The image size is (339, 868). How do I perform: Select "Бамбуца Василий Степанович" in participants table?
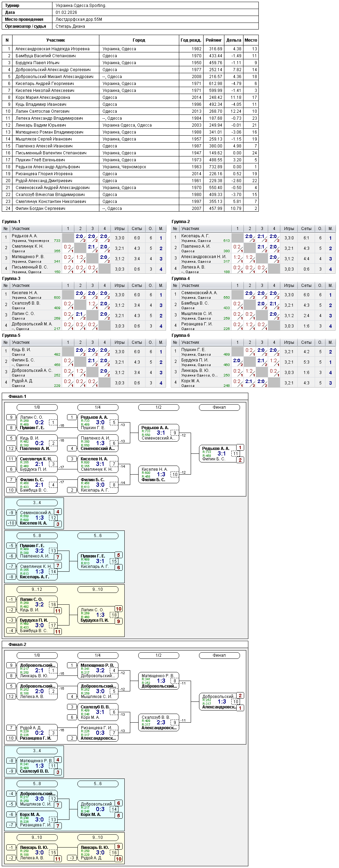pos(46,56)
